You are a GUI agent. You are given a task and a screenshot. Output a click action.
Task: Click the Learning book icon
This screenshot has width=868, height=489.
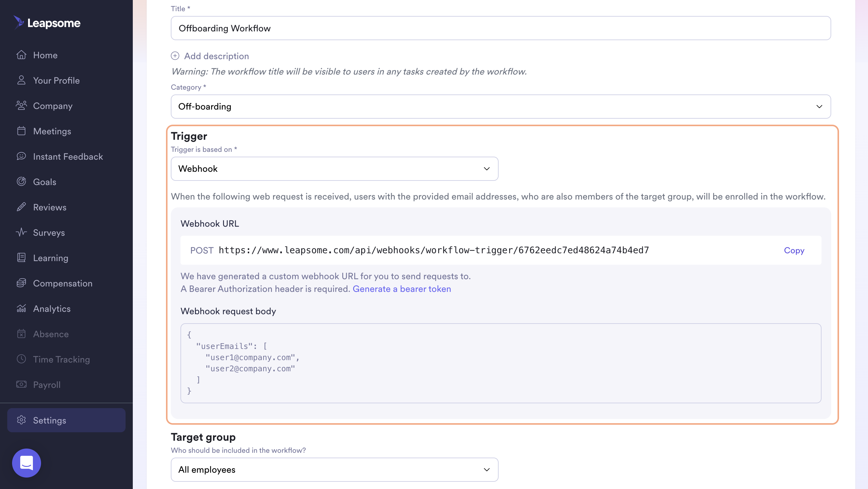[x=21, y=257]
